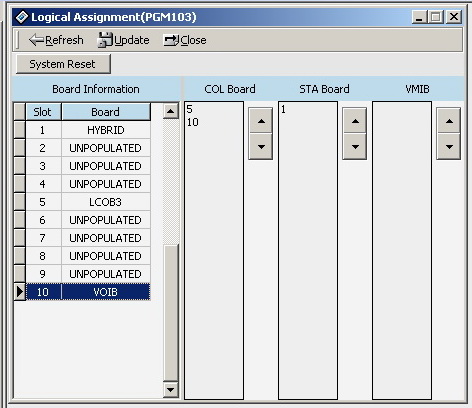
Task: Click board list scrollbar up arrow
Action: (x=171, y=111)
